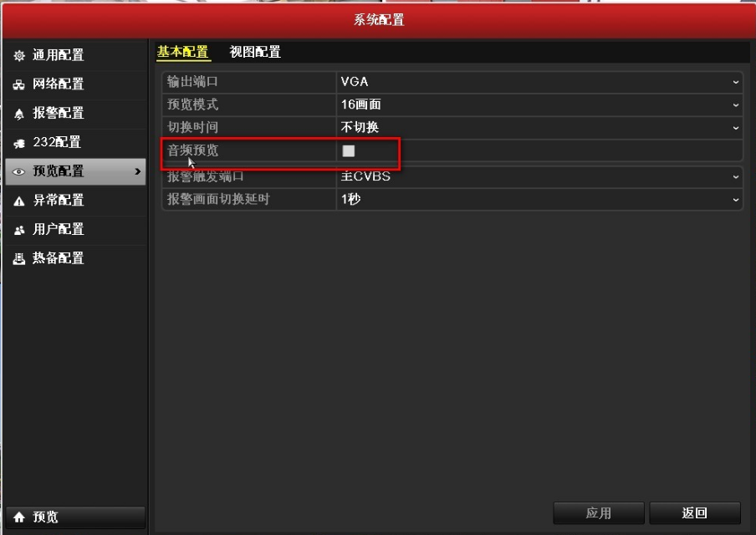
Task: Expand the 切换时间 dropdown set to 不切换
Action: (x=734, y=128)
